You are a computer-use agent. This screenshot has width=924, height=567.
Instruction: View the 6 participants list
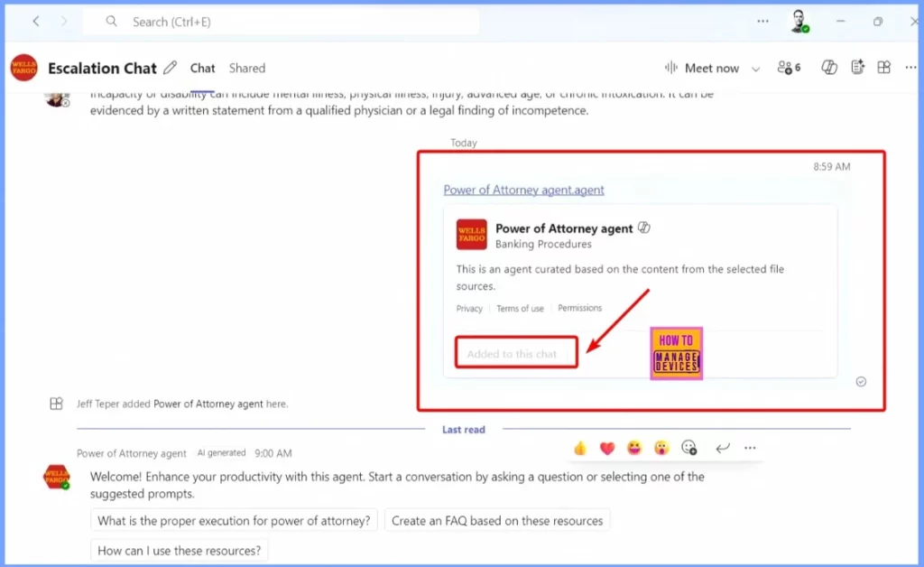click(x=789, y=68)
